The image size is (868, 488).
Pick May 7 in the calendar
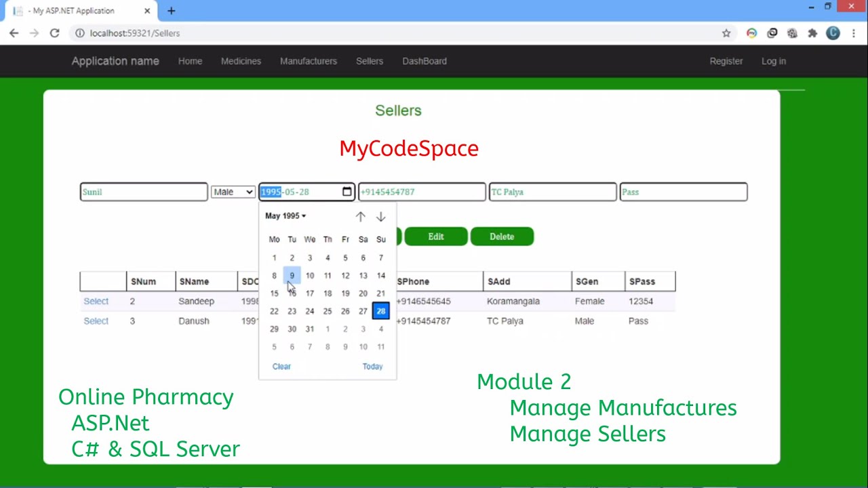[x=381, y=258]
